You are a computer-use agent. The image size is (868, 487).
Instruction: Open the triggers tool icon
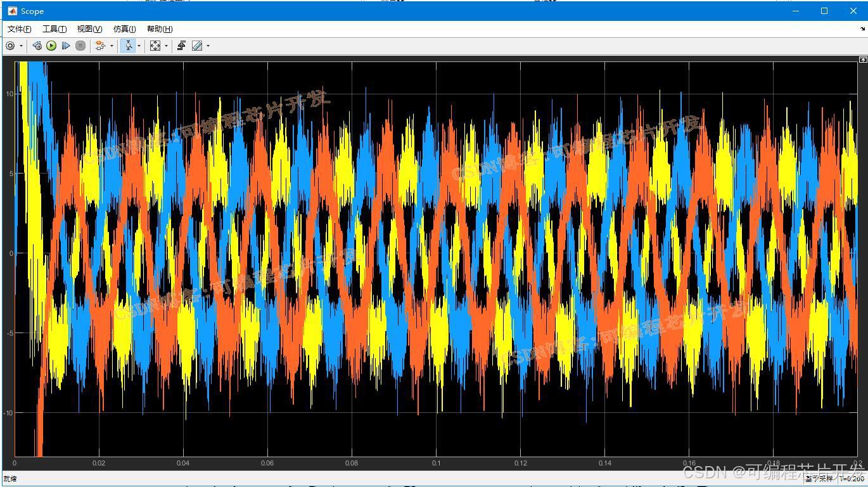coord(181,46)
